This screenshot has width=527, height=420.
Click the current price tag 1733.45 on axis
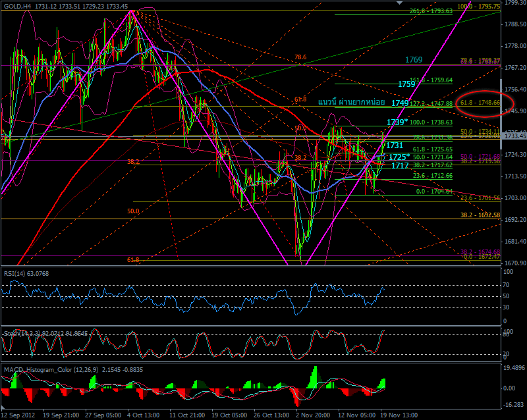click(x=513, y=136)
